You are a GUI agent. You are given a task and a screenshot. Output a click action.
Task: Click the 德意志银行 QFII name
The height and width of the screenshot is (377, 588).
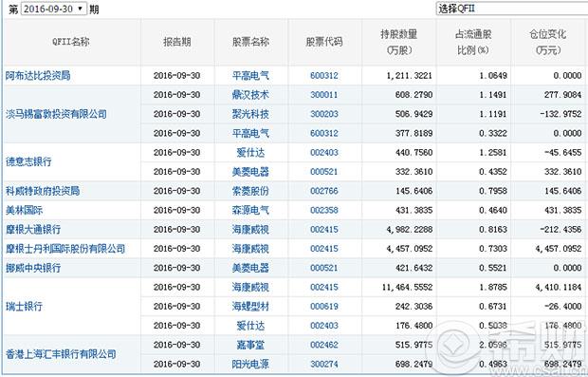coord(28,161)
